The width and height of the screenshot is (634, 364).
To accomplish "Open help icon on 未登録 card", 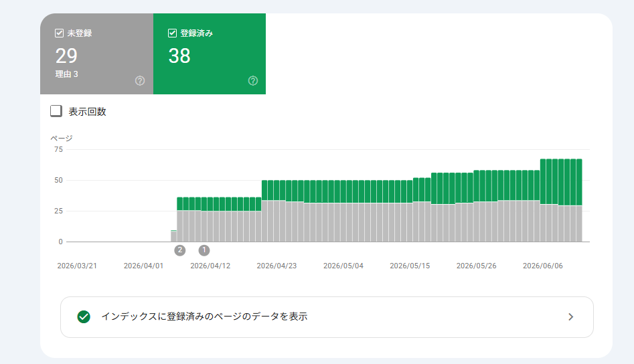I will [140, 81].
